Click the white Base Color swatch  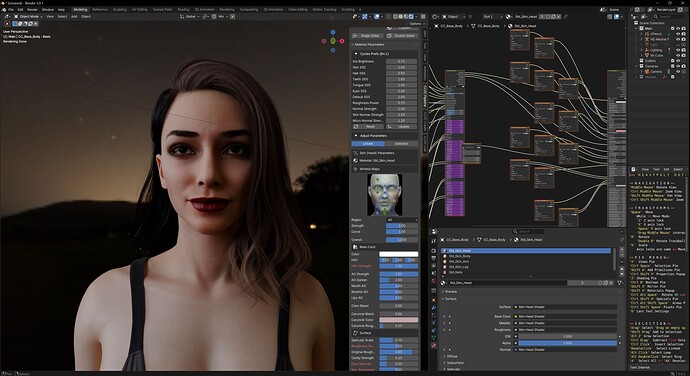(x=398, y=254)
